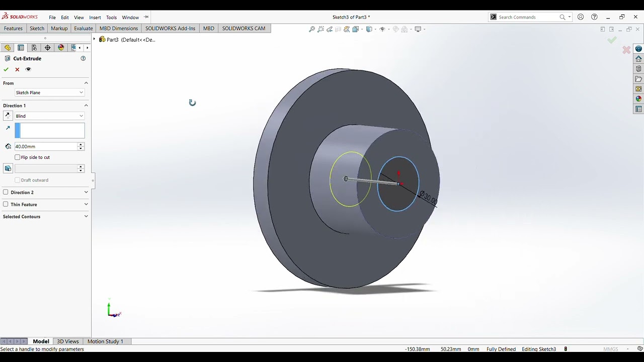Open the user login icon in title bar
Viewport: 644px width, 362px height.
point(581,17)
